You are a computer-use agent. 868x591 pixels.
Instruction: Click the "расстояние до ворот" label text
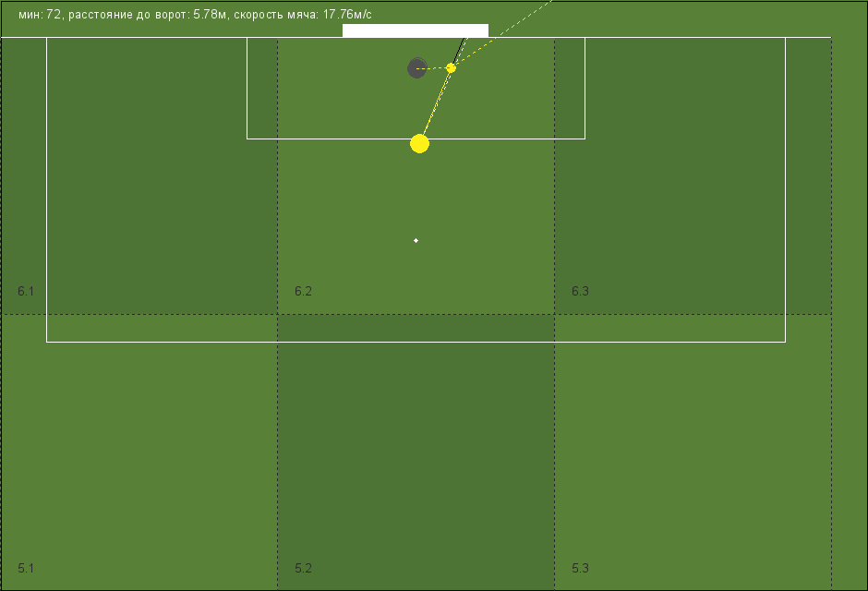[x=129, y=16]
